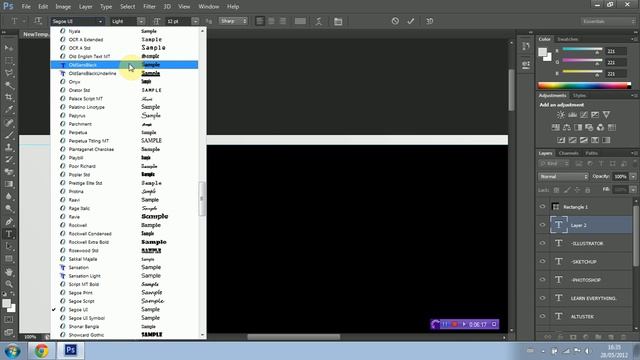Open the Opacity dropdown arrow

[633, 177]
